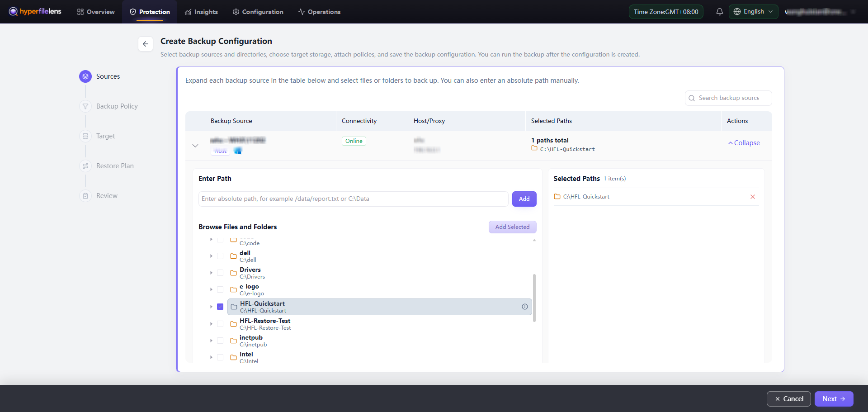Click the Review step icon
This screenshot has width=868, height=412.
(85, 196)
